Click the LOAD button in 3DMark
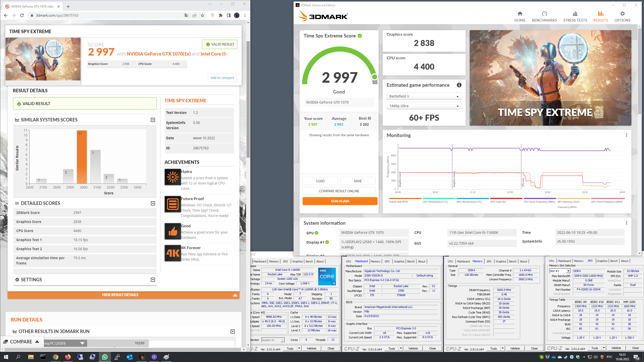Screen dimensions: 644x362 [x=320, y=181]
